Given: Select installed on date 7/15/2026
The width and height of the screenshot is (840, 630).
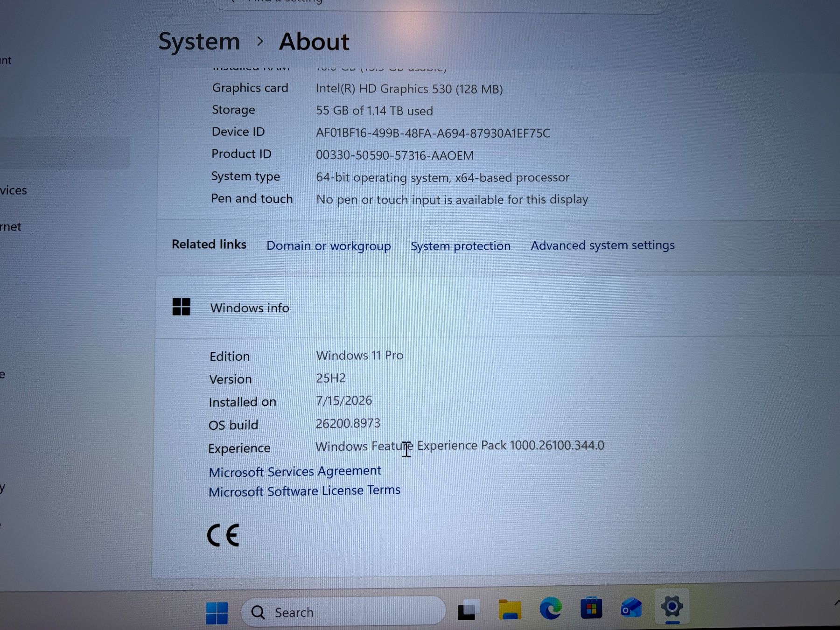Looking at the screenshot, I should pyautogui.click(x=344, y=400).
